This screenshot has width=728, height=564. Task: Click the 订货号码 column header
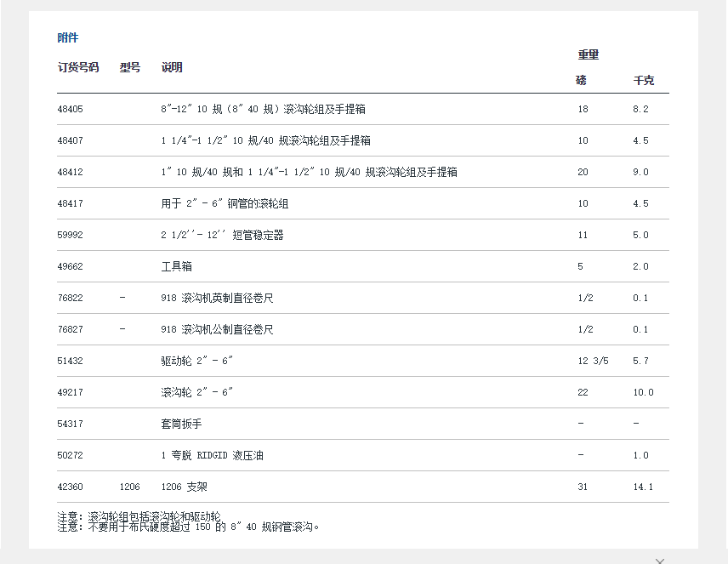[78, 67]
